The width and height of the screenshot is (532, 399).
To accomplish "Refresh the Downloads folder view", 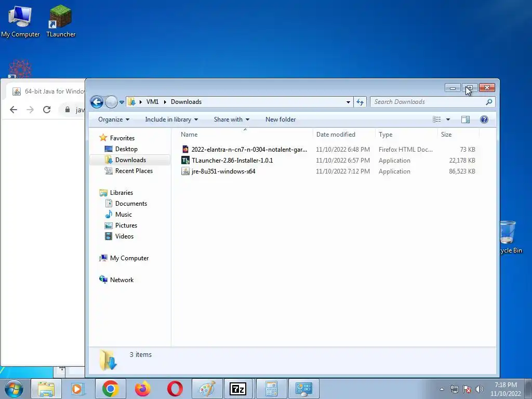I will click(360, 102).
